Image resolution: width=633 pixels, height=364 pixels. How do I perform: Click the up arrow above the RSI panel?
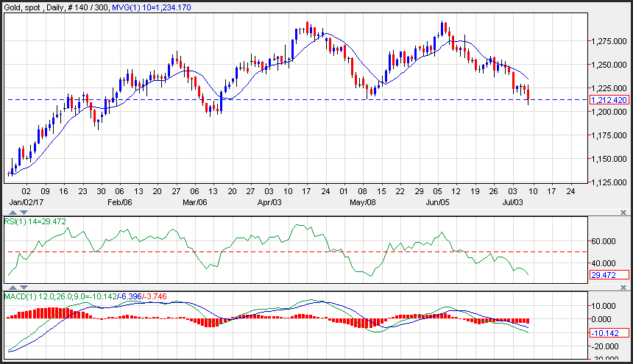coord(12,213)
